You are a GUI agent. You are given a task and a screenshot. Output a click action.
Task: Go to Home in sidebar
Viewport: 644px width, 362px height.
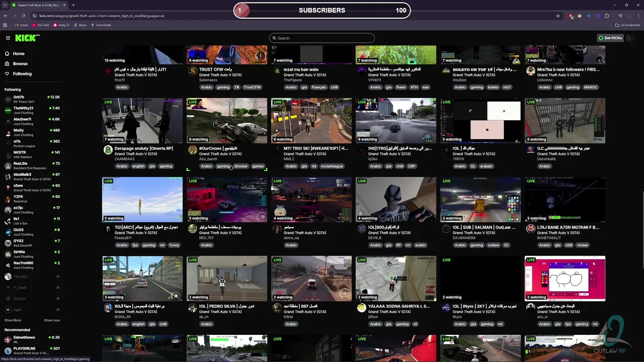[19, 54]
